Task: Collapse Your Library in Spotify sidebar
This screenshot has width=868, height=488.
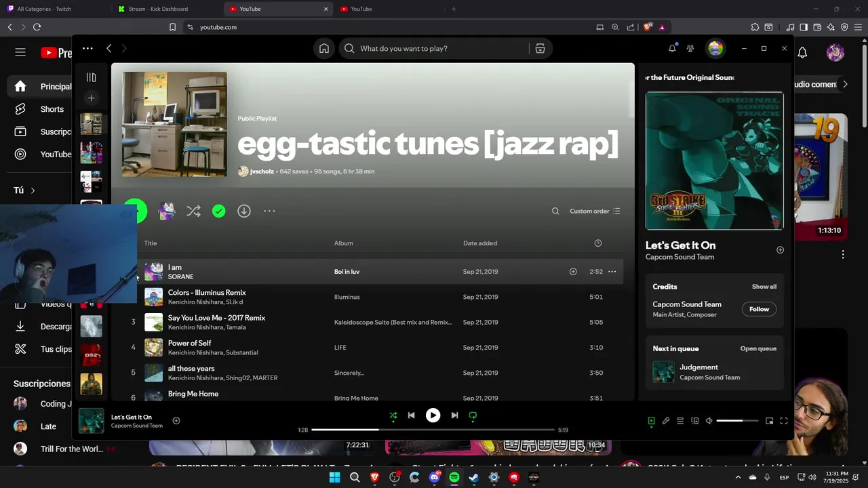Action: [x=91, y=77]
